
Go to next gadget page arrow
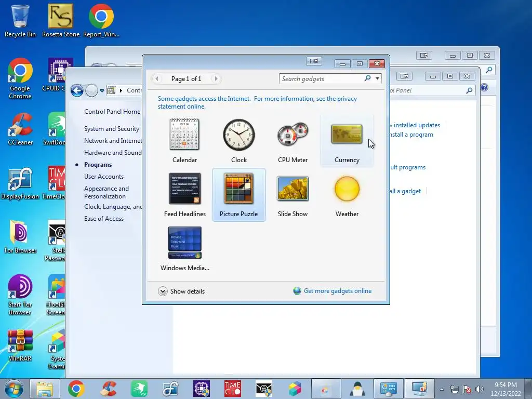[216, 79]
